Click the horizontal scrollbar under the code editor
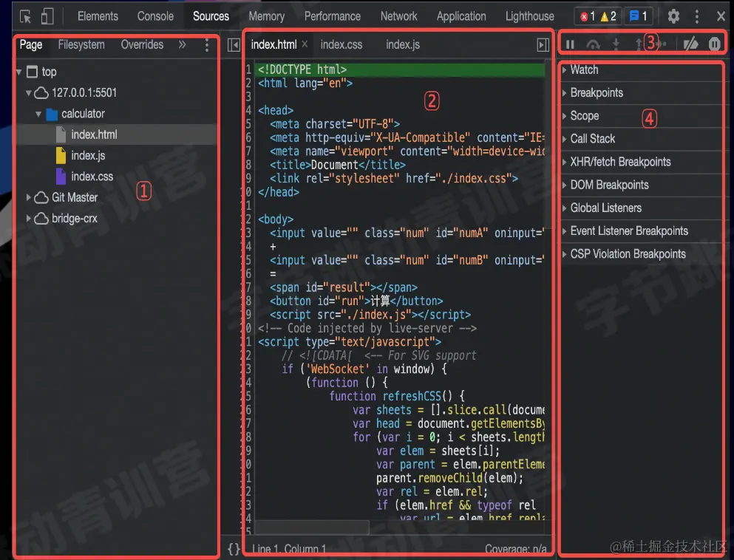This screenshot has height=560, width=734. (x=312, y=527)
